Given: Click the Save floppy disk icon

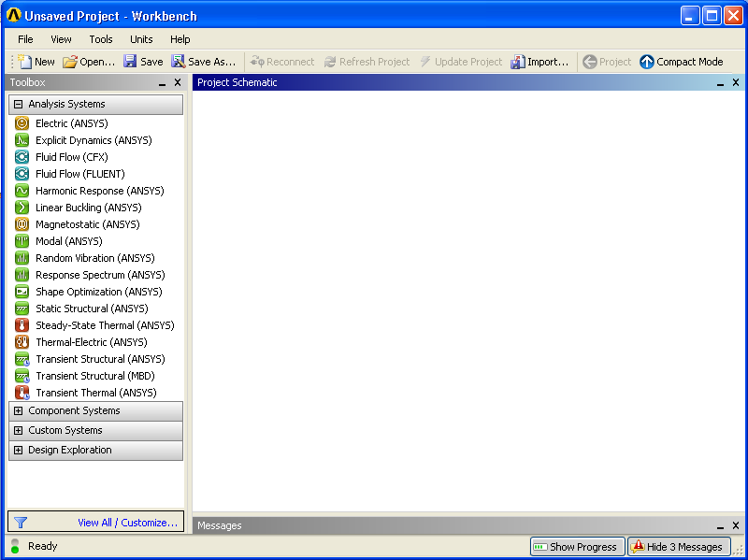Looking at the screenshot, I should pyautogui.click(x=130, y=61).
